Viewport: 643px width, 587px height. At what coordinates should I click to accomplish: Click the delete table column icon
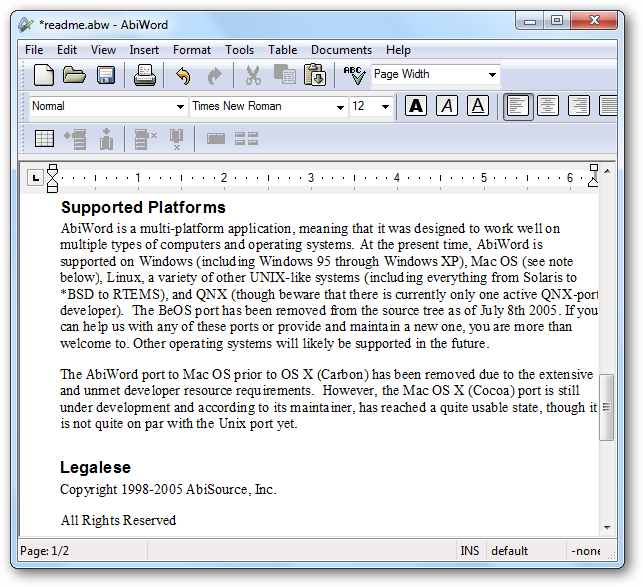click(x=176, y=139)
